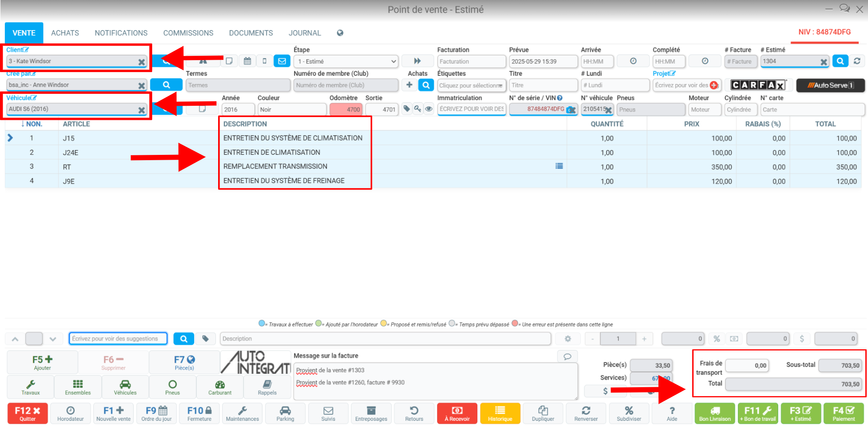Open the Carburant gauge button

[220, 387]
